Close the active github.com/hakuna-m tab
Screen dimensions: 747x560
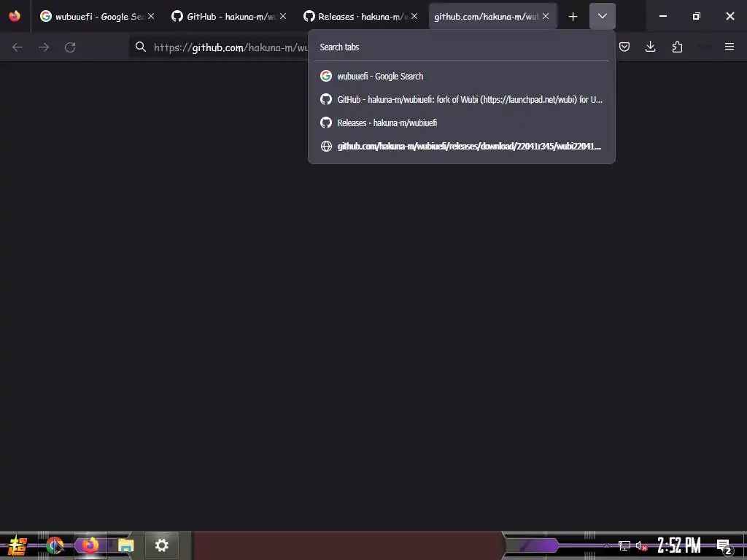pyautogui.click(x=546, y=16)
